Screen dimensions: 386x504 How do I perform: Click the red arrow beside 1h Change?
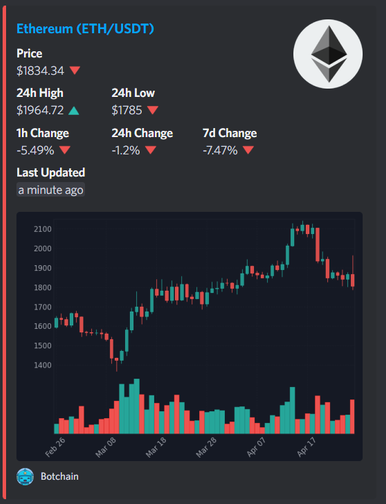[x=65, y=150]
